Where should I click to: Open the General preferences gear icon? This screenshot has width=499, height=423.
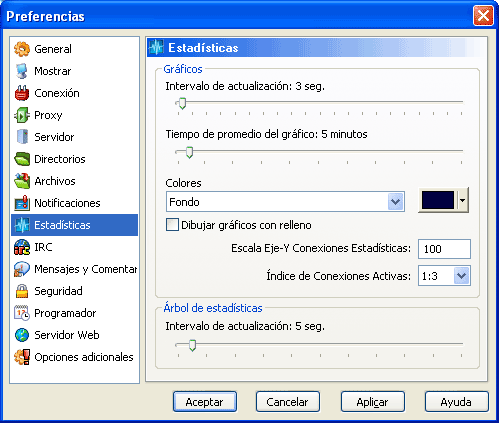[22, 49]
